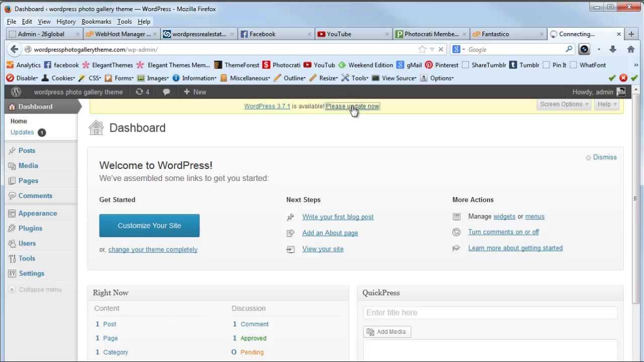Click the Pinterest bookmark
The height and width of the screenshot is (362, 644).
pyautogui.click(x=442, y=65)
